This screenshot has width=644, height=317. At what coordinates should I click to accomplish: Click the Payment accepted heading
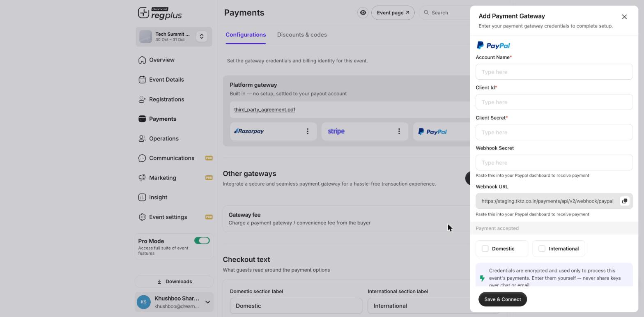pos(497,228)
